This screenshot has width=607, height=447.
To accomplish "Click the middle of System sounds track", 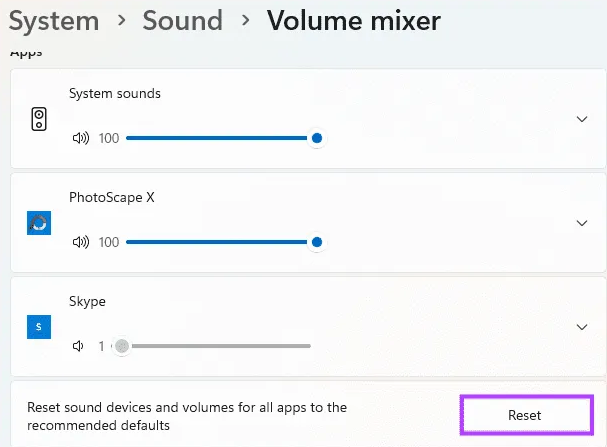I will pos(219,138).
